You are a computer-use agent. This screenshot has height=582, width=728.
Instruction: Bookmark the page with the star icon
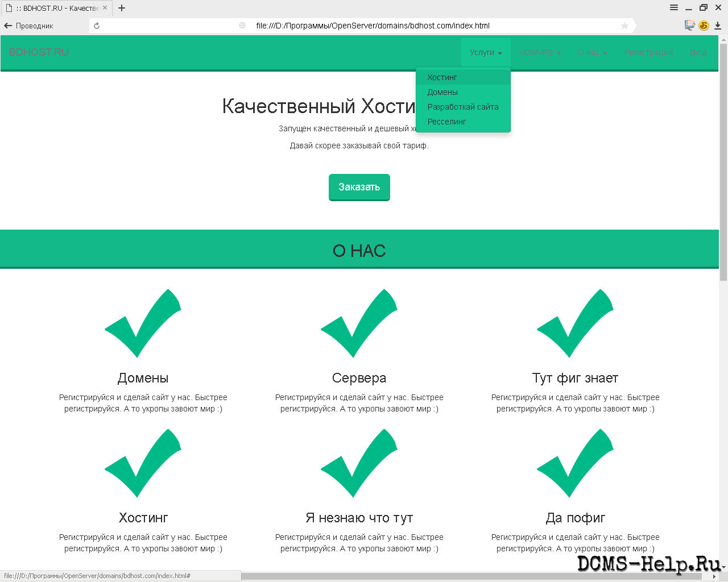coord(624,26)
